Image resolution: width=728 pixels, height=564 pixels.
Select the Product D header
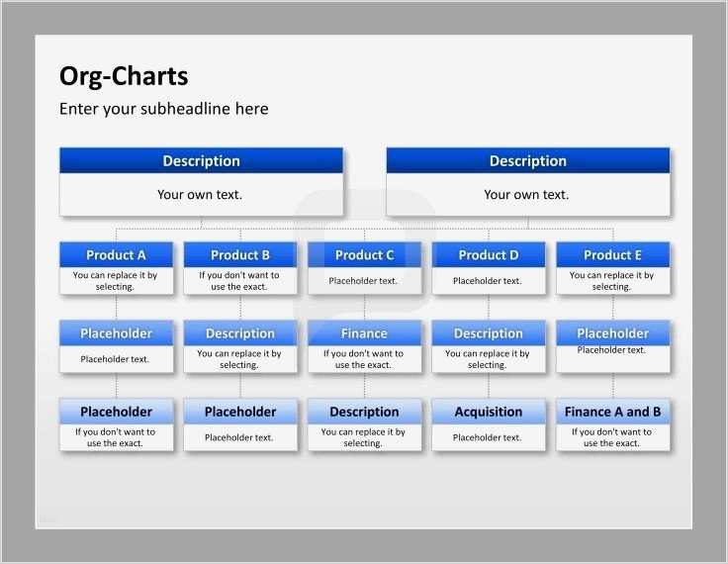[x=489, y=254]
